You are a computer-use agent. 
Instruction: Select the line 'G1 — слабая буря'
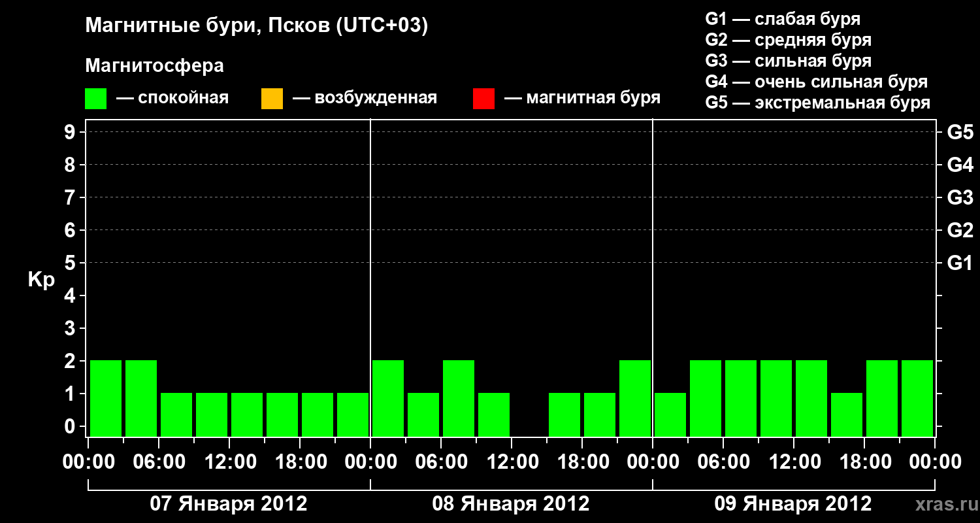783,18
